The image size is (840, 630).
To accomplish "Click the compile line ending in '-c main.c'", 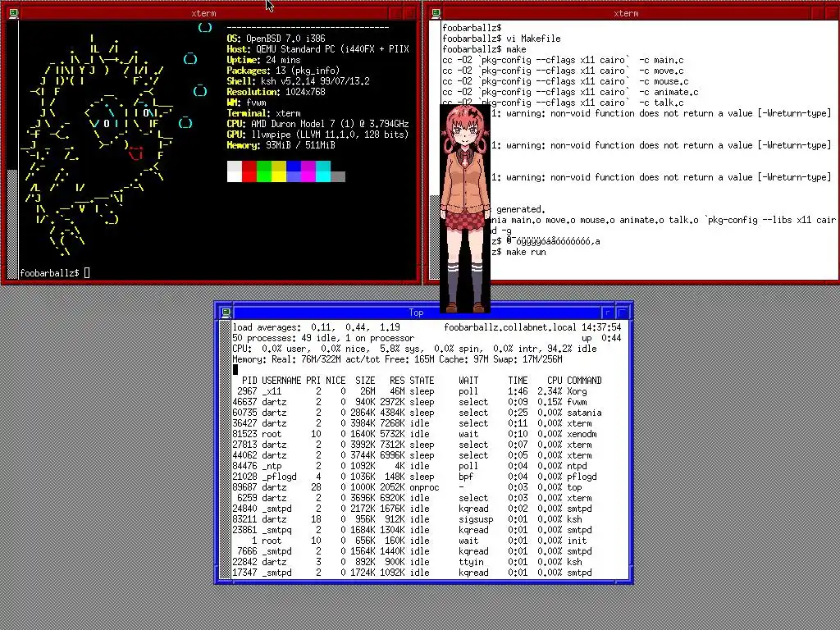I will [563, 60].
